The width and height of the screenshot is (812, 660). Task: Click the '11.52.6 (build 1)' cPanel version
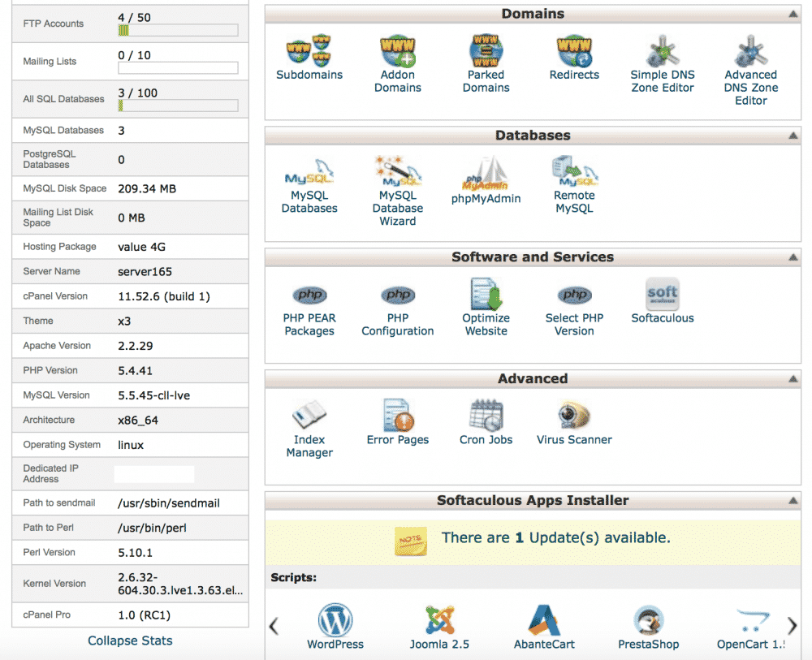(164, 296)
